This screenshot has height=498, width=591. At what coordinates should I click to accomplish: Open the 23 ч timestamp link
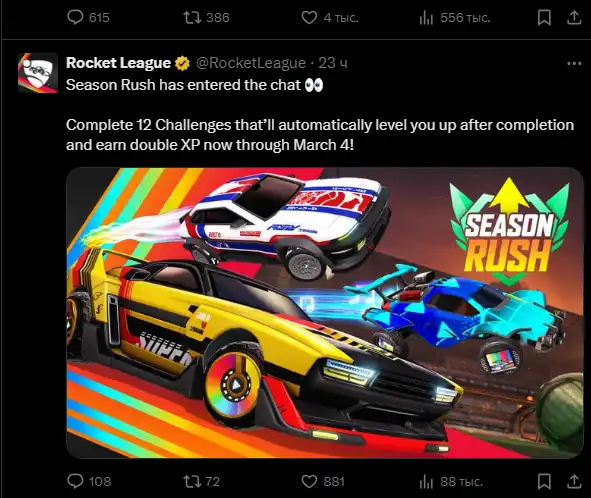coord(333,63)
